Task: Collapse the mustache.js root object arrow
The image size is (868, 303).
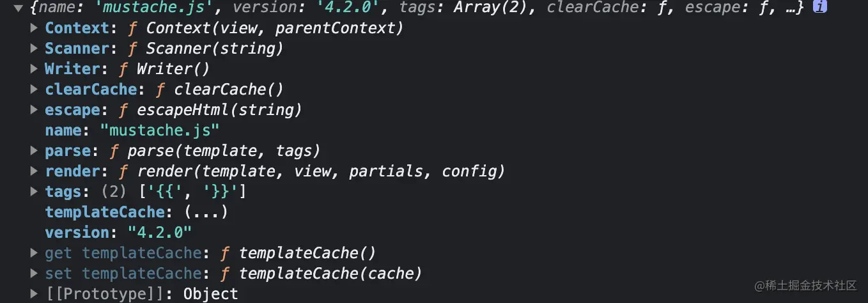Action: pyautogui.click(x=18, y=8)
